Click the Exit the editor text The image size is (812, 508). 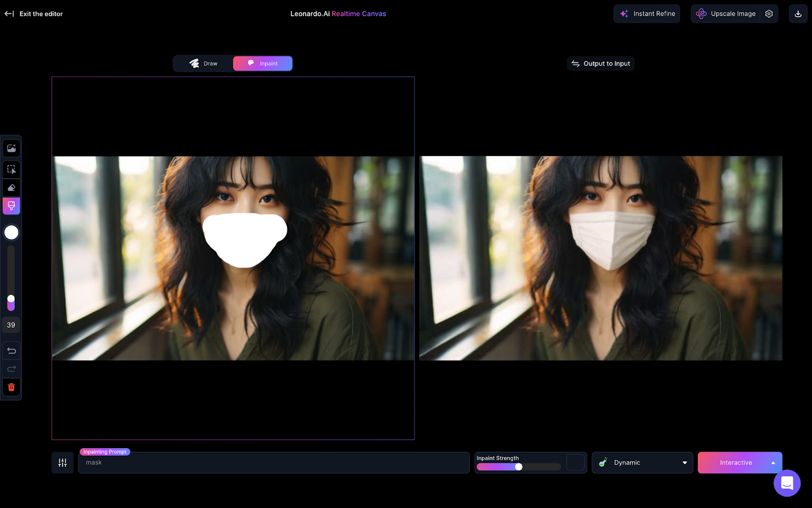(41, 14)
